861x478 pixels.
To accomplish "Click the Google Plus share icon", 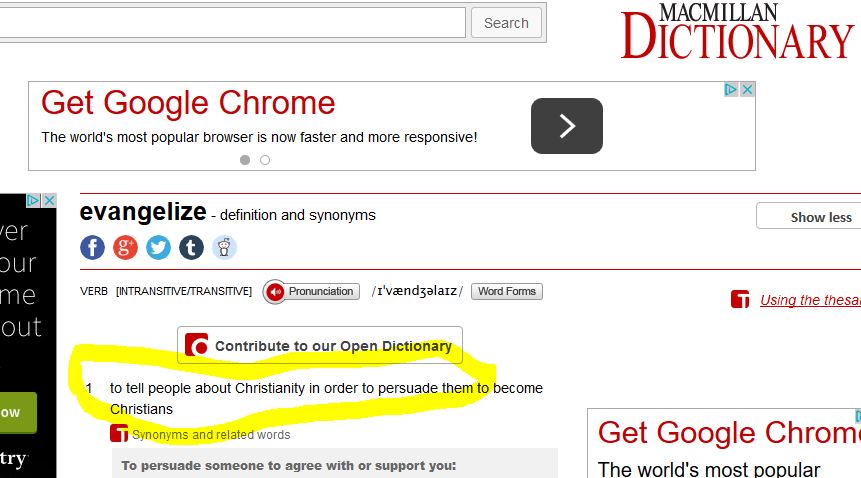I will 125,247.
